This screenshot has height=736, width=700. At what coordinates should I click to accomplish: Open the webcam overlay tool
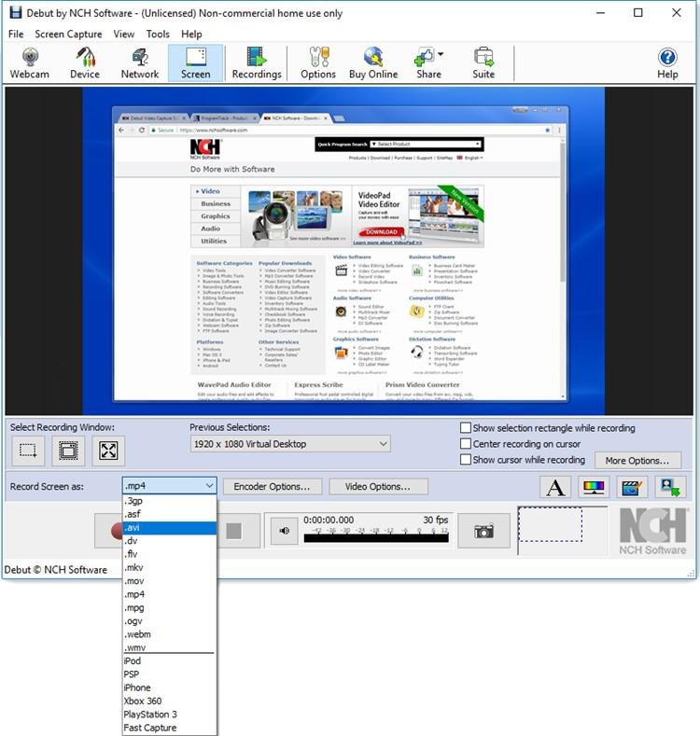(670, 487)
